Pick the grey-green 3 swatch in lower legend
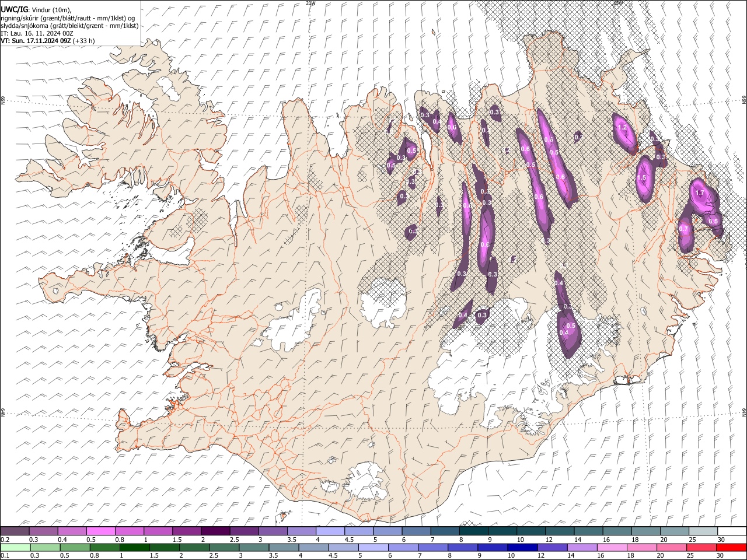Viewport: 747px width, 560px height. (253, 547)
